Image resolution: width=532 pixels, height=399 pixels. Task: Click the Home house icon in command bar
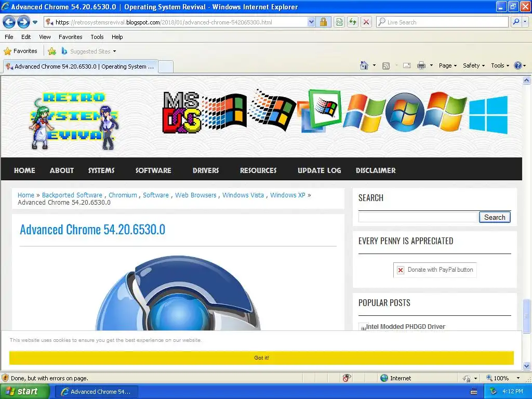[364, 65]
